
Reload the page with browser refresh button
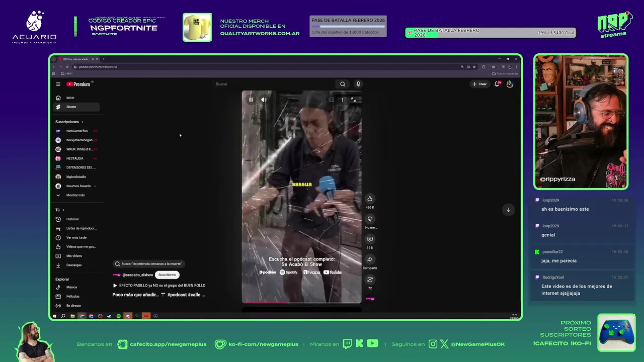pos(67,67)
